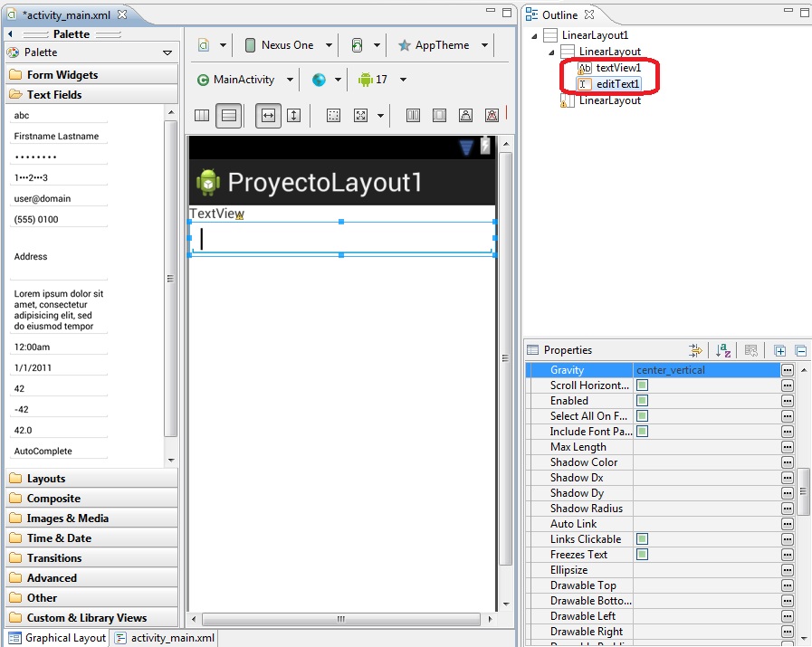Open the Layouts palette category

91,479
